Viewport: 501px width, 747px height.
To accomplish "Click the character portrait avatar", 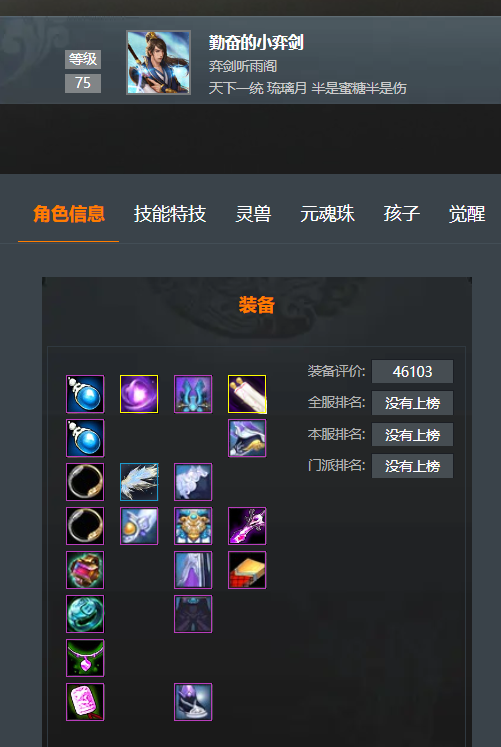I will coord(159,62).
